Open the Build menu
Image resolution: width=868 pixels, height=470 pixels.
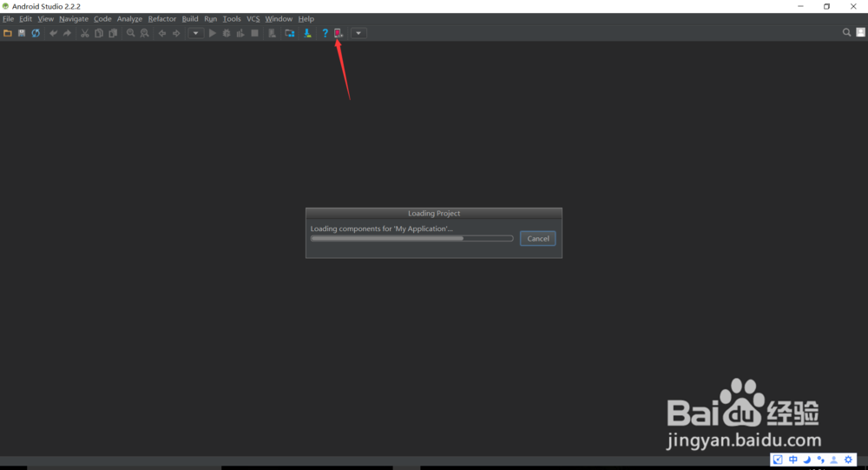click(190, 19)
